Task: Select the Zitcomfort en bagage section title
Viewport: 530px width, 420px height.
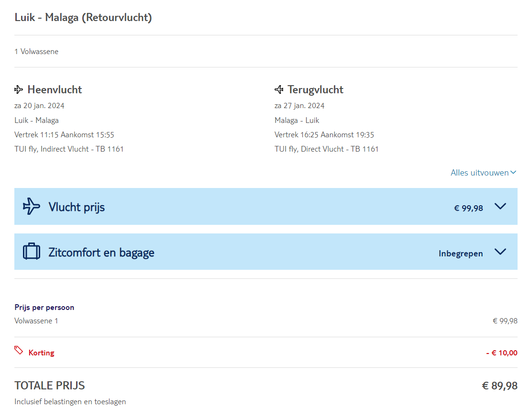Action: point(101,252)
